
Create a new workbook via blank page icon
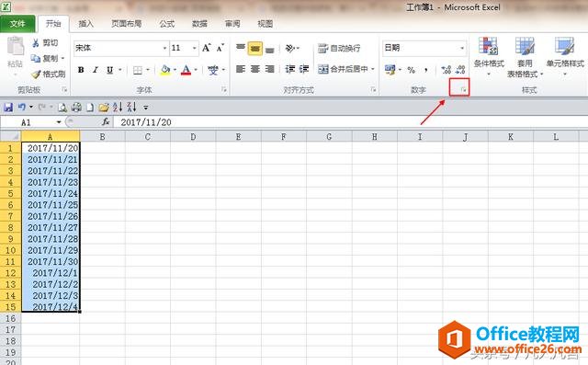(90, 108)
